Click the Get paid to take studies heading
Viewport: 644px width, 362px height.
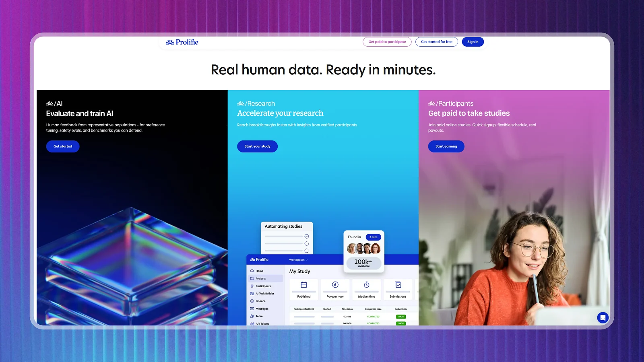[x=469, y=113]
